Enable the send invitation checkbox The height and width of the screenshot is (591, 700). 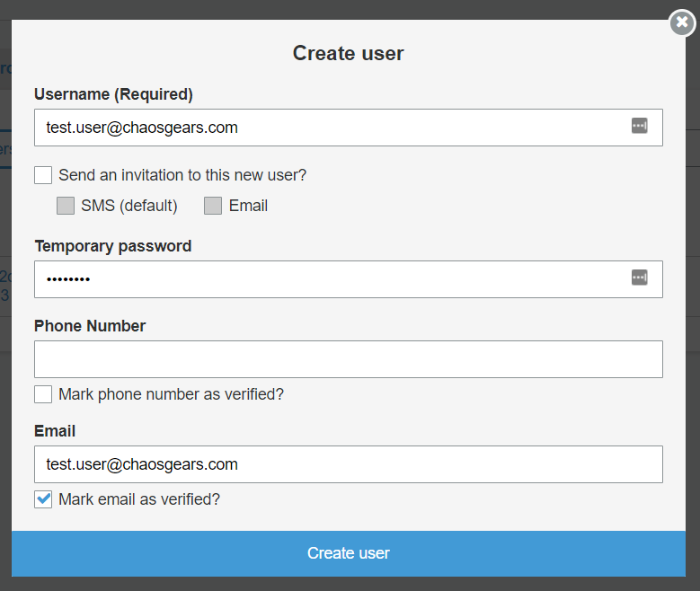click(43, 175)
